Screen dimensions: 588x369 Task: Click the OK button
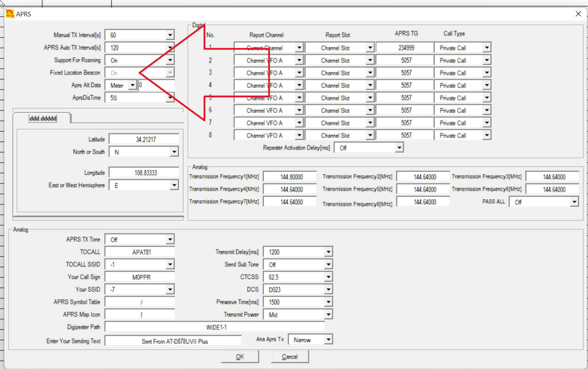(x=240, y=356)
